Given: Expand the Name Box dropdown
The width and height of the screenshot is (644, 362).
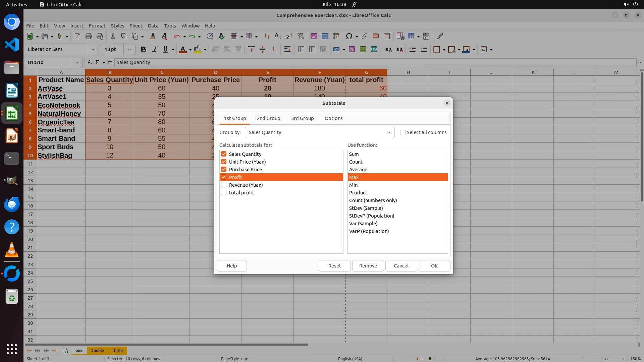Looking at the screenshot, I should [77, 62].
